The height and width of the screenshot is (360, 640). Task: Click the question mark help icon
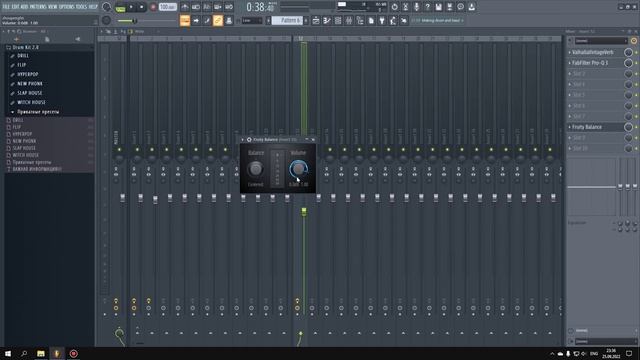(427, 7)
